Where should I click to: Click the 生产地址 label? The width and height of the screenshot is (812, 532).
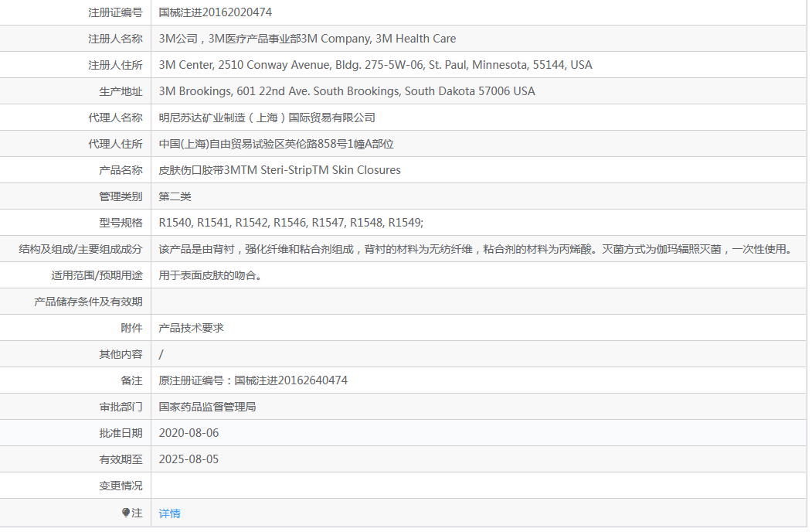point(121,92)
